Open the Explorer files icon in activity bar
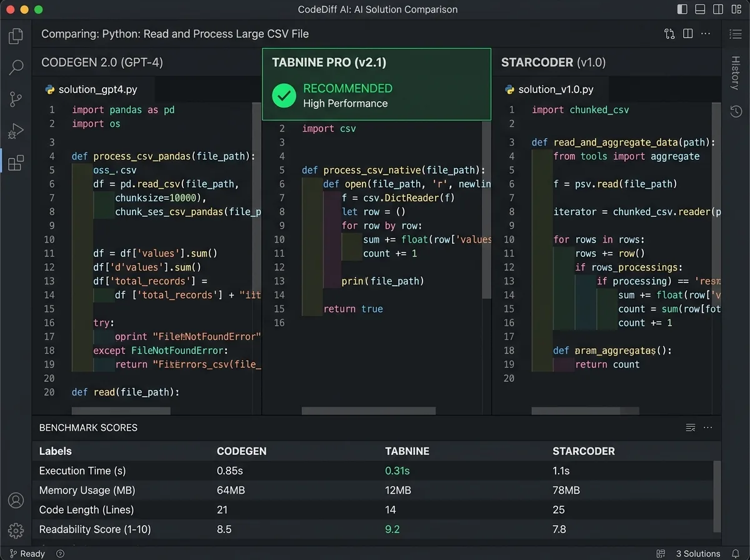 [16, 36]
